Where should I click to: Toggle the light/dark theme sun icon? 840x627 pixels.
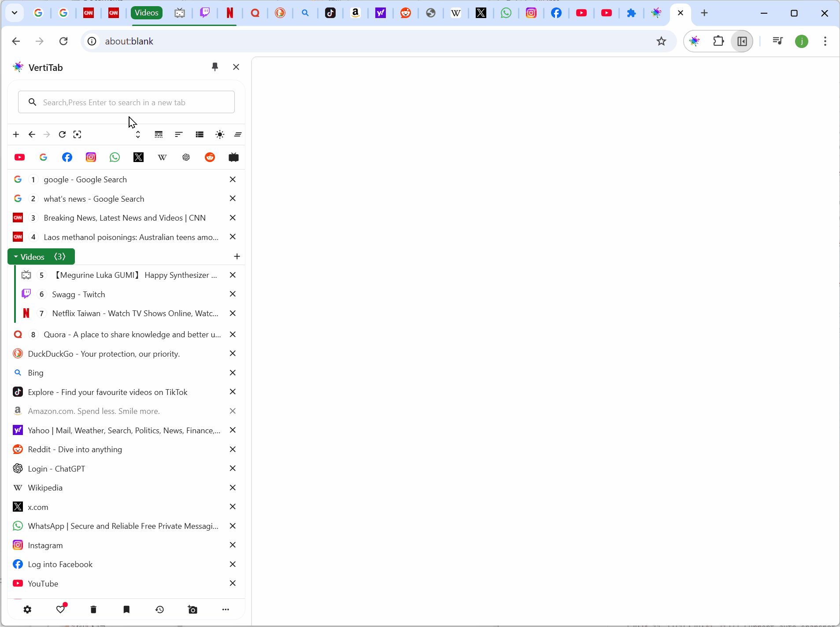coord(220,134)
